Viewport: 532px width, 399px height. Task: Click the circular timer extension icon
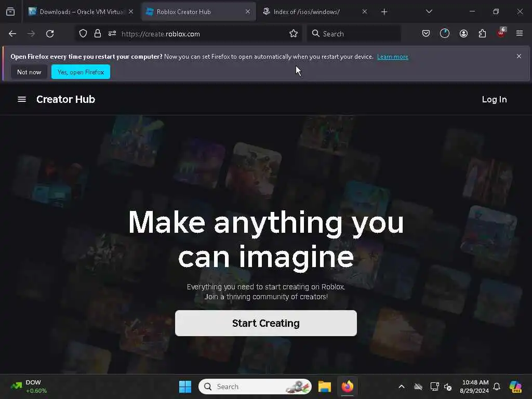pos(445,34)
